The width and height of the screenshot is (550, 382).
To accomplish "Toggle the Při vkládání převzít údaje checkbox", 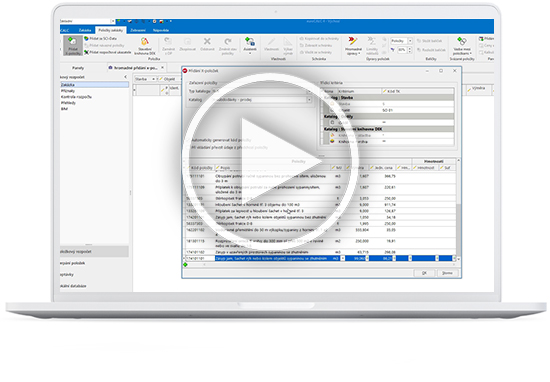I will [188, 148].
